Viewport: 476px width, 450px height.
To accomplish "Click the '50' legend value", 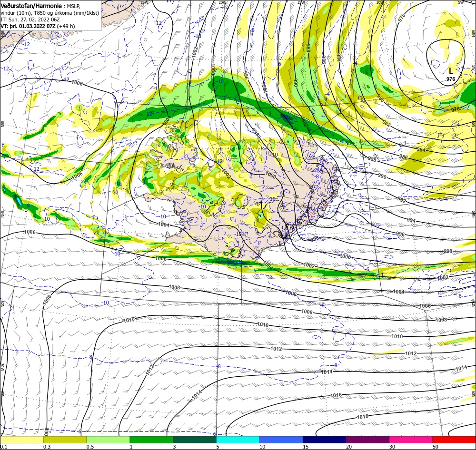I will 436,447.
